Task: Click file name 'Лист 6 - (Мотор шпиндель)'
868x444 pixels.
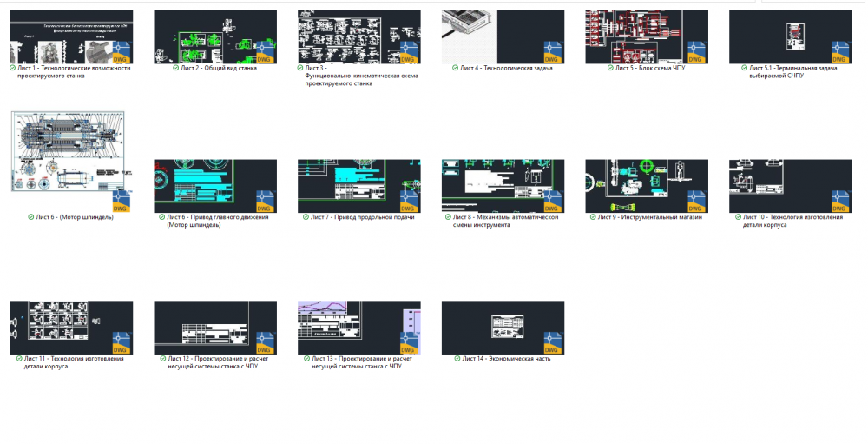Action: (x=75, y=216)
